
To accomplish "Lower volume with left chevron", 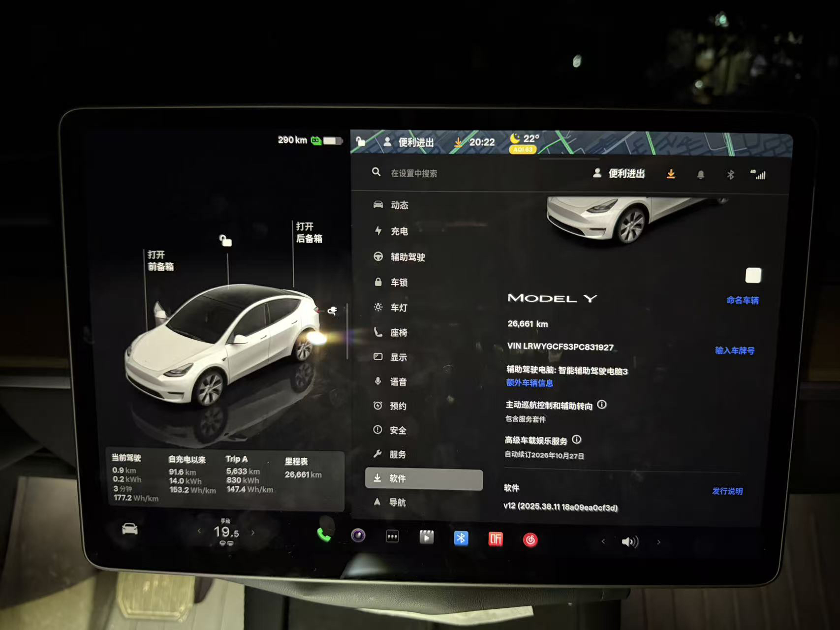I will (x=603, y=541).
